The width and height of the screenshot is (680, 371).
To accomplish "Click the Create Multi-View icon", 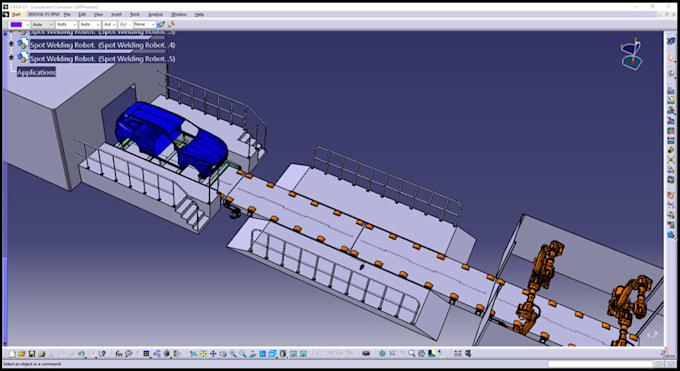I will (x=262, y=354).
